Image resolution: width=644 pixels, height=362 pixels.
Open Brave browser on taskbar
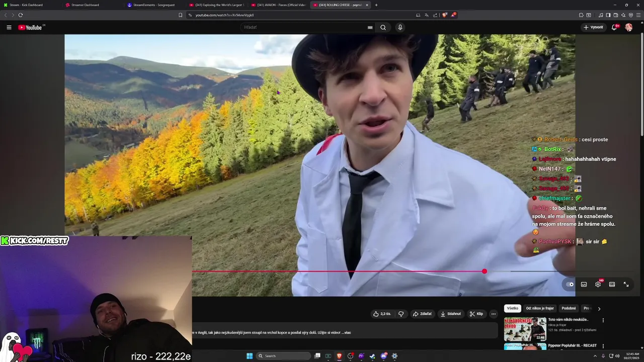(x=339, y=356)
